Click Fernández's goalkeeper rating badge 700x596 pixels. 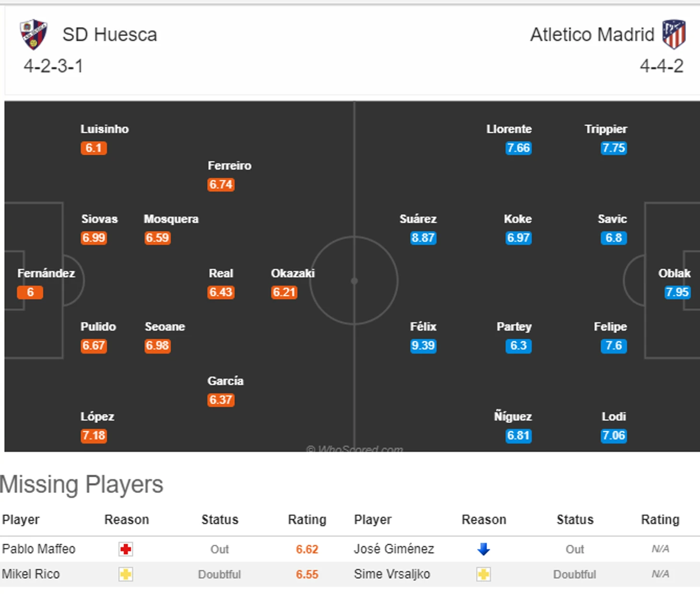pos(30,292)
